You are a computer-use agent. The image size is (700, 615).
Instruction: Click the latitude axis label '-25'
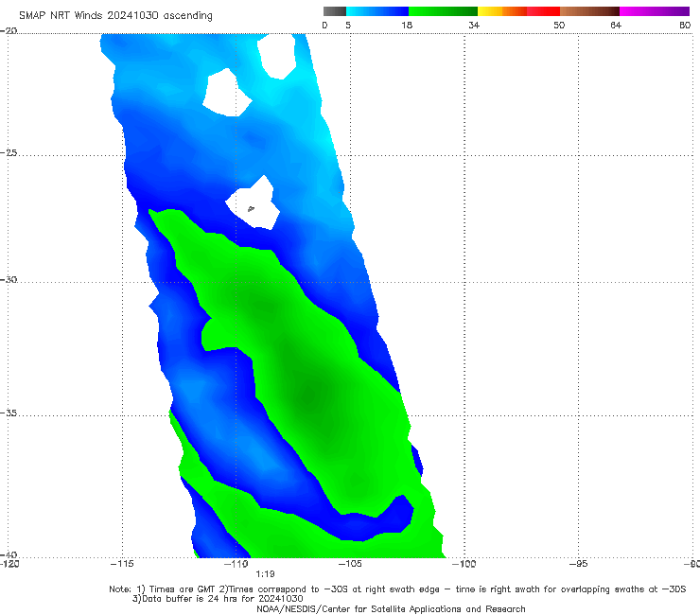pos(9,152)
